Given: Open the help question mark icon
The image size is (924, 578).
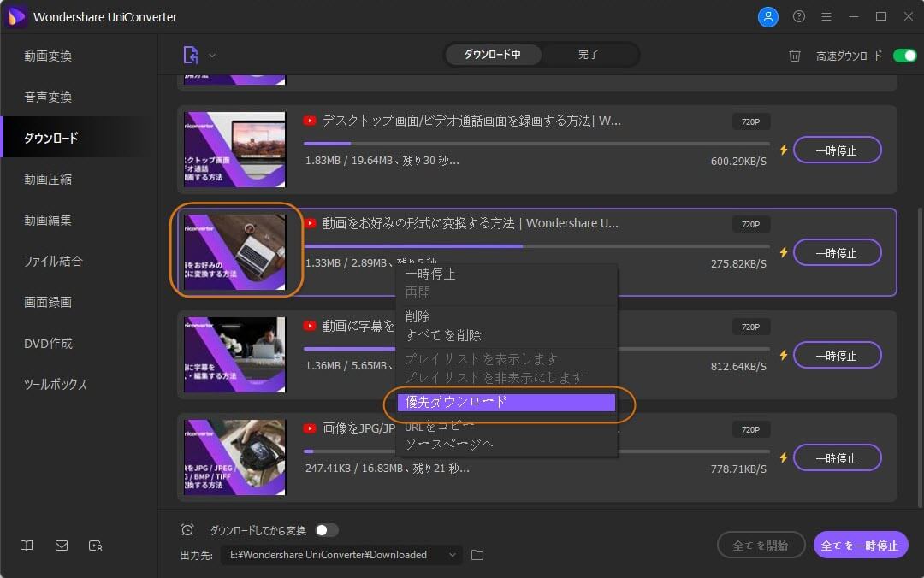Looking at the screenshot, I should click(x=798, y=16).
